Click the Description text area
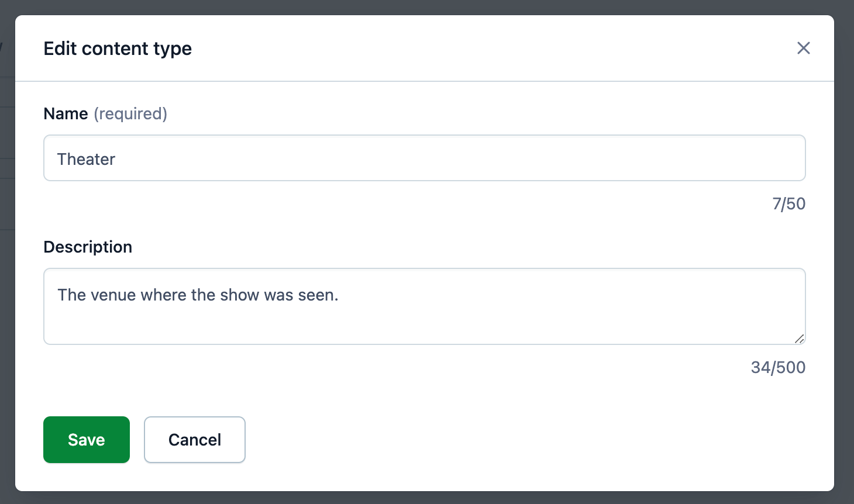 [424, 306]
